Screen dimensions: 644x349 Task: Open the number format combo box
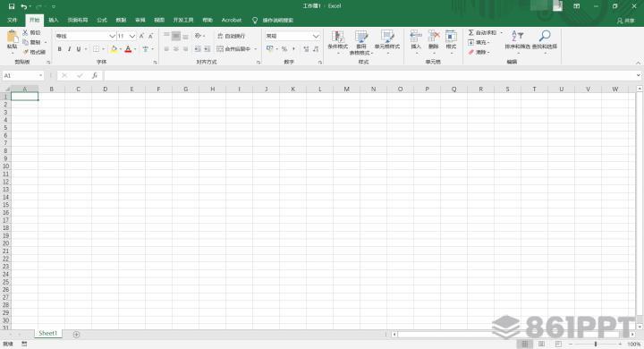pyautogui.click(x=292, y=36)
